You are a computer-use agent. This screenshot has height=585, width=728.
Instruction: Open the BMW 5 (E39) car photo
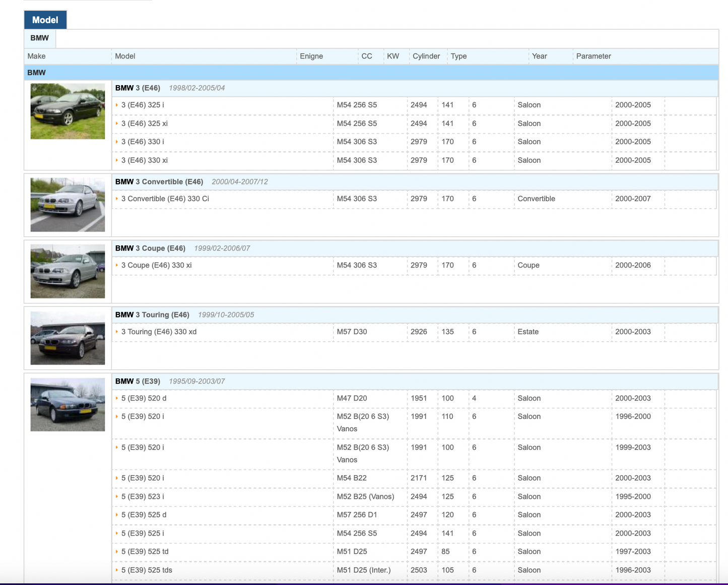pos(68,405)
